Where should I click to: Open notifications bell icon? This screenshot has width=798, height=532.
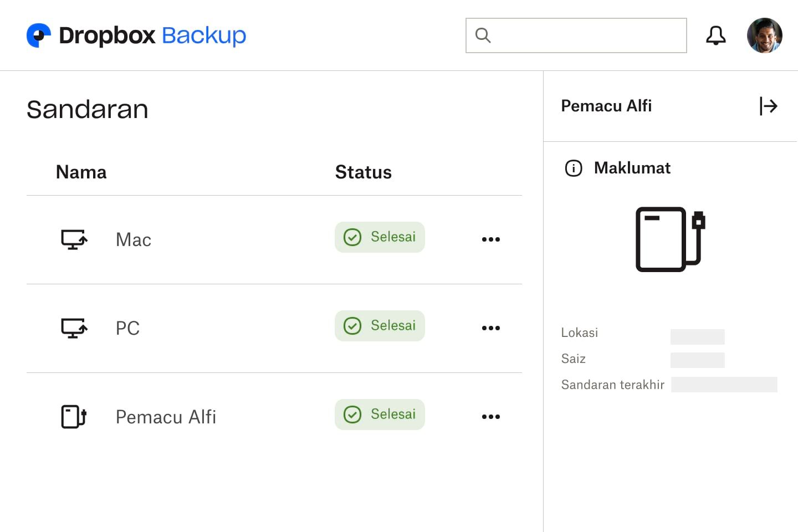click(715, 35)
